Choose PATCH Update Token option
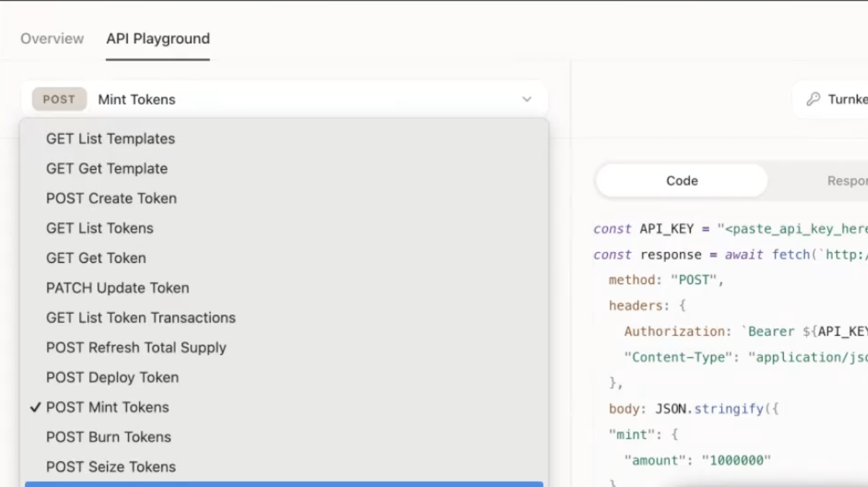The width and height of the screenshot is (868, 487). click(118, 288)
